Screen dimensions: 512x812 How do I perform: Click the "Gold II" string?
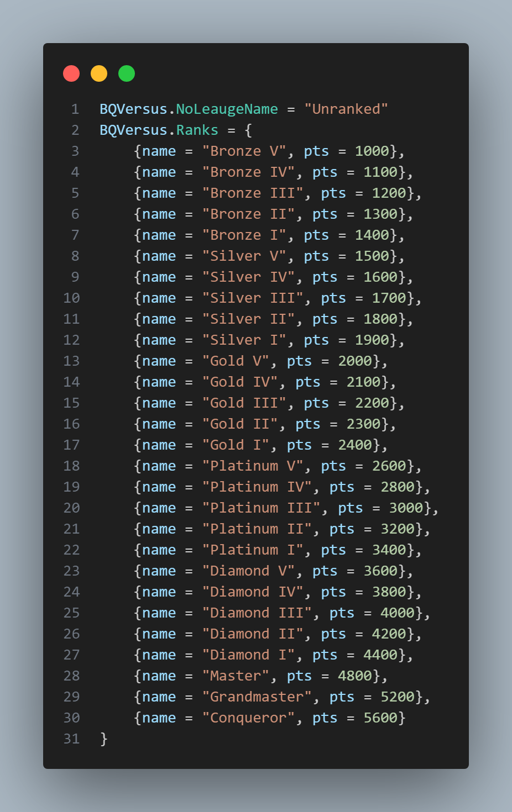pyautogui.click(x=240, y=424)
